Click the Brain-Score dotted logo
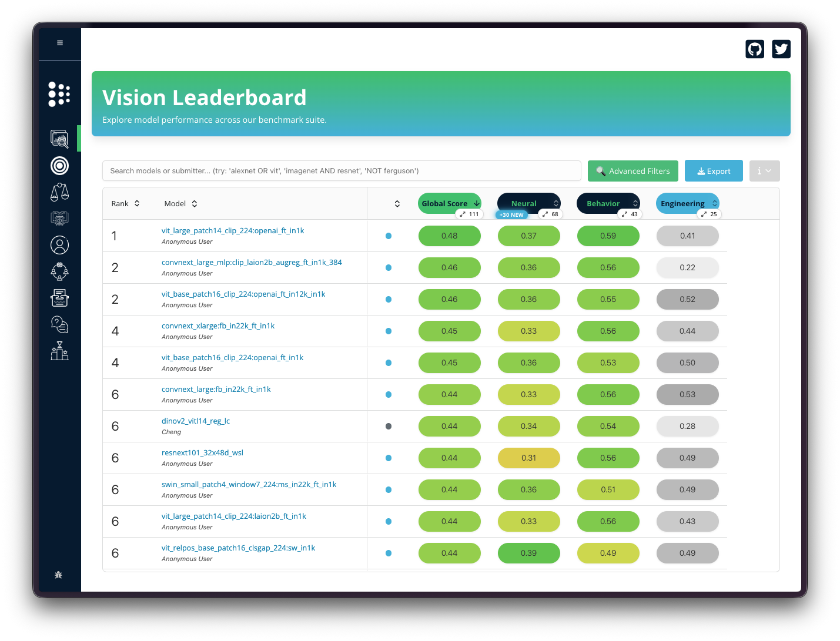Viewport: 840px width, 641px height. point(59,94)
